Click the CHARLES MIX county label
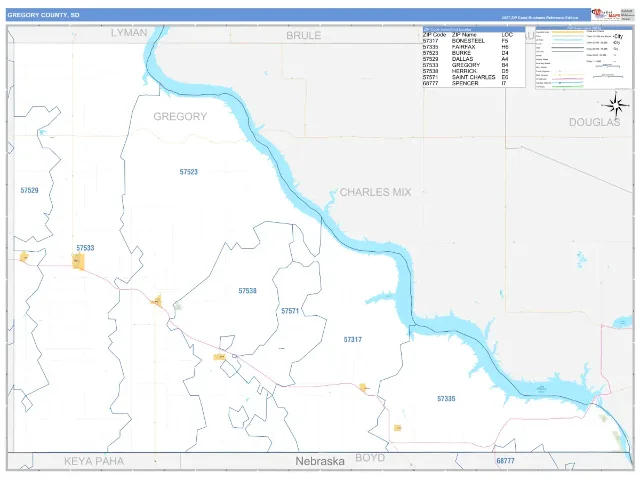This screenshot has height=480, width=640. [376, 192]
